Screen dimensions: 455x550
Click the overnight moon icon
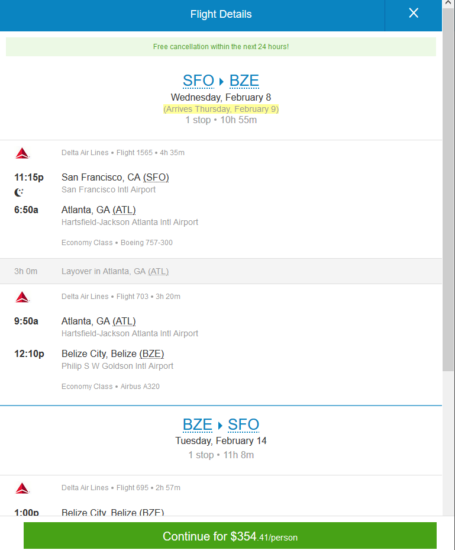(19, 192)
